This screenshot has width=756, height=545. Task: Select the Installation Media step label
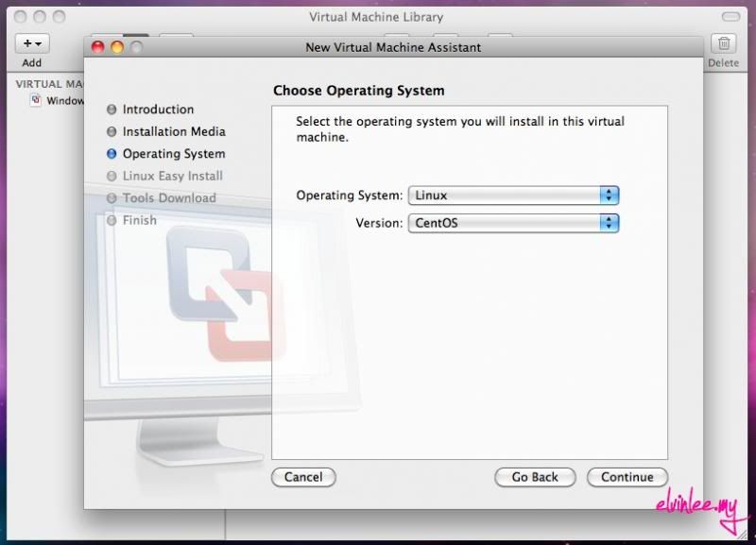pyautogui.click(x=174, y=131)
